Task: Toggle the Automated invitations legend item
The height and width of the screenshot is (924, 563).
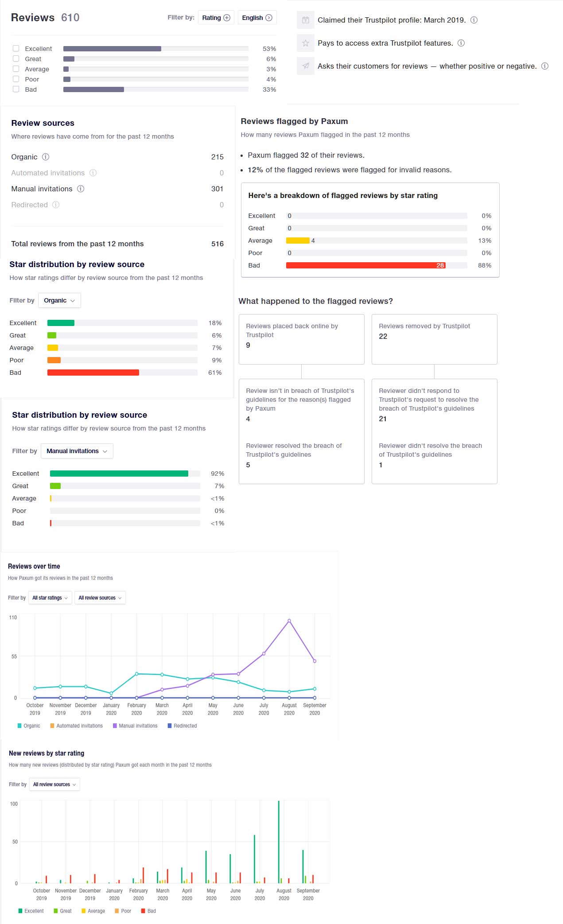Action: pos(77,726)
